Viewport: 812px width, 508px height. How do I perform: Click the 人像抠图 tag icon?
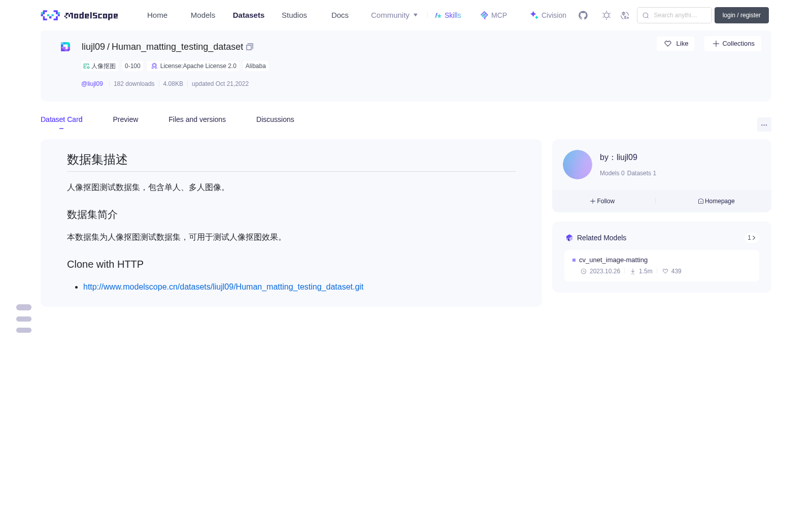click(87, 66)
